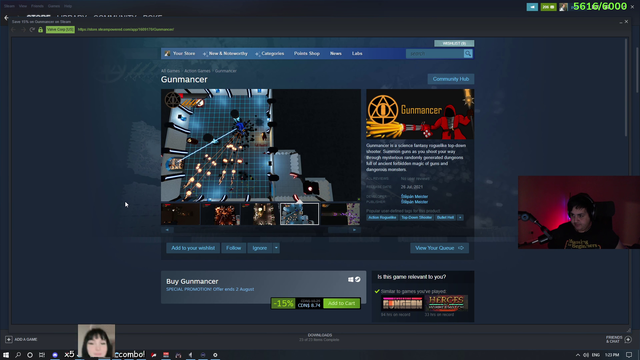This screenshot has width=640, height=360.
Task: Click the Add a Game plus icon
Action: pyautogui.click(x=9, y=339)
